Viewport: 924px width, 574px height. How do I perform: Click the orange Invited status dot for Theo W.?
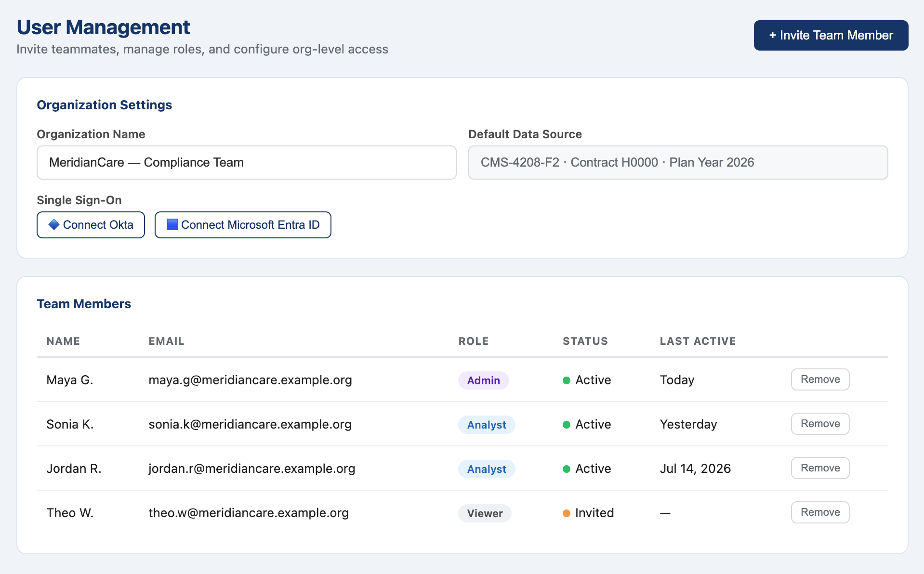[x=567, y=513]
